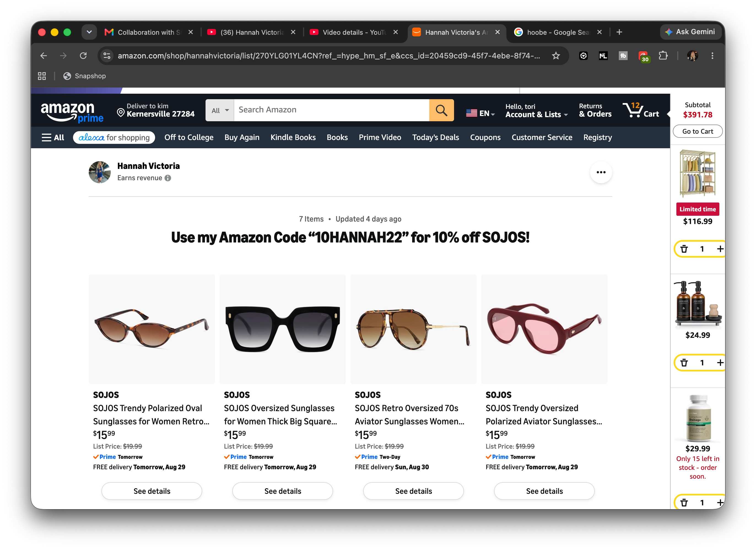This screenshot has height=550, width=756.
Task: Open a new browser tab
Action: pos(619,32)
